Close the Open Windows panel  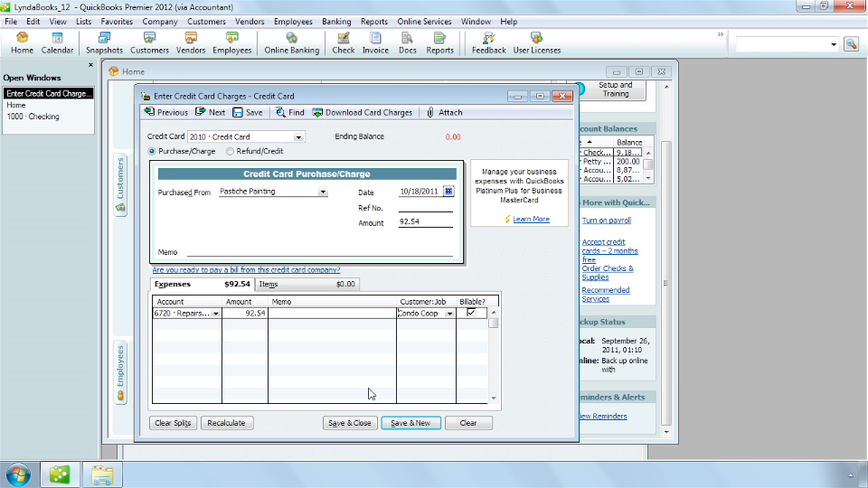coord(90,65)
